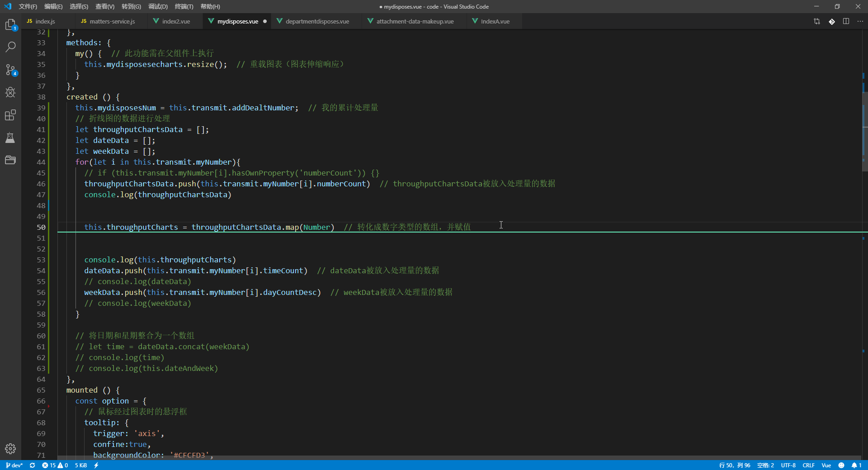Open the Extensions view in activity bar

pos(10,115)
